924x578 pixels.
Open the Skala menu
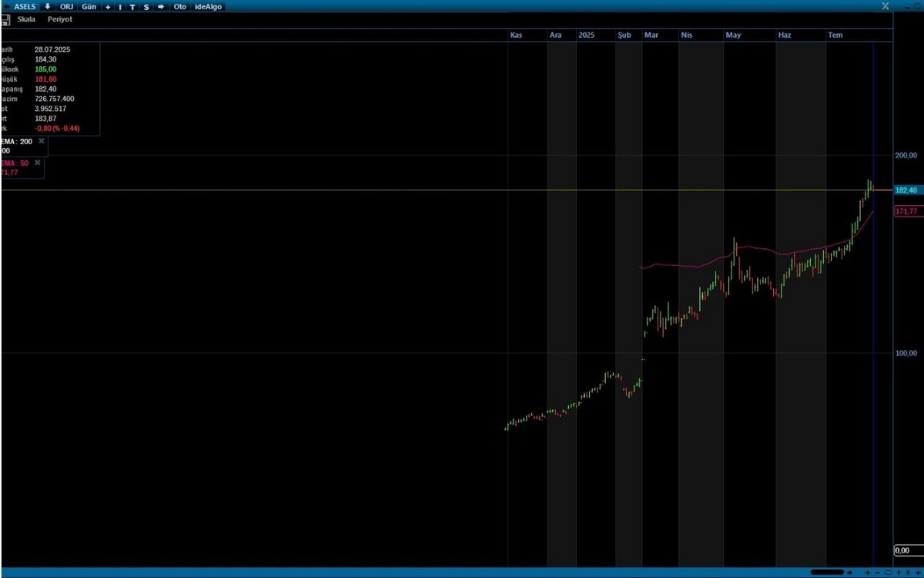point(26,19)
